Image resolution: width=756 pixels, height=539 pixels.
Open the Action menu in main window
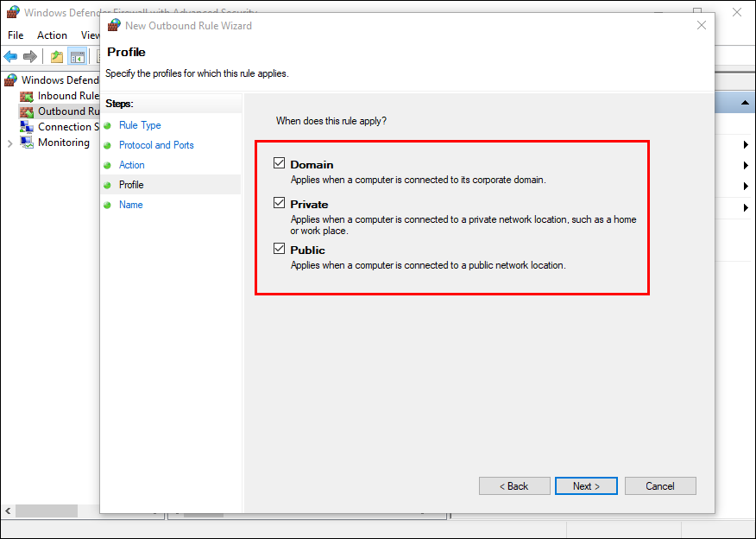[52, 35]
